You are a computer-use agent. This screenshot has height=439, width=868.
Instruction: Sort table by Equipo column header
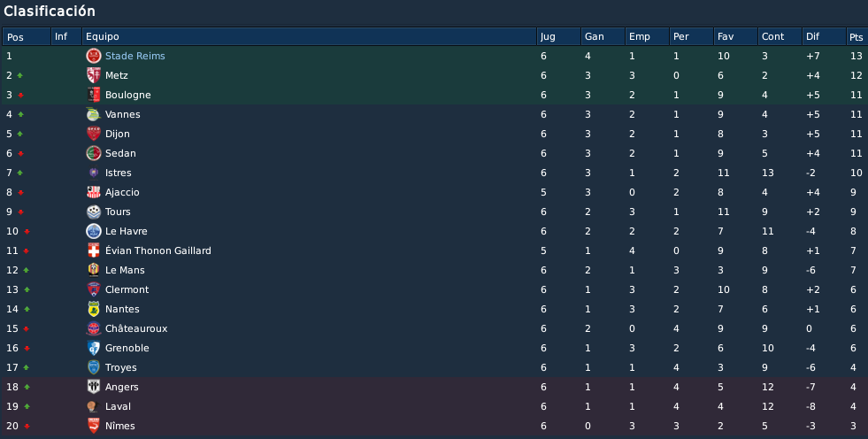point(309,36)
